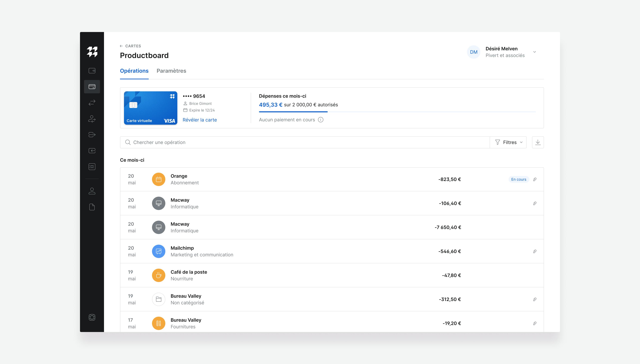Click the -546,60 € amount
The width and height of the screenshot is (640, 364).
(449, 251)
